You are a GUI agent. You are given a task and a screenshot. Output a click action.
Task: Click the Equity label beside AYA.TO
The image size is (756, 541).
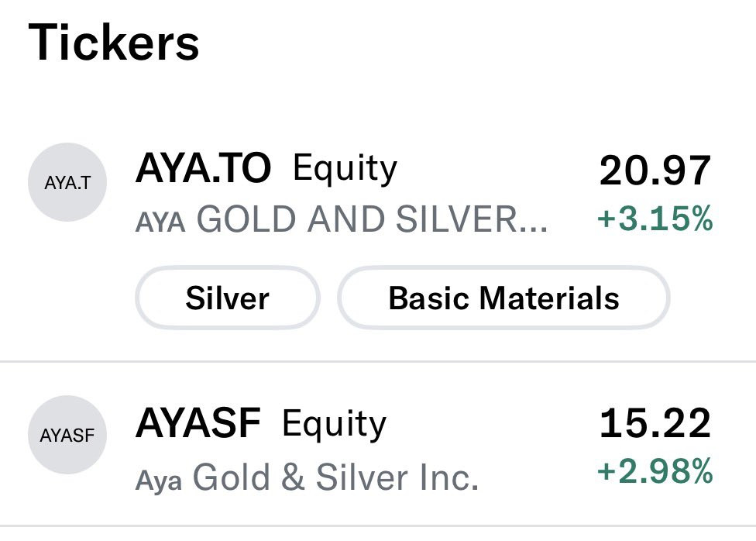pyautogui.click(x=345, y=169)
